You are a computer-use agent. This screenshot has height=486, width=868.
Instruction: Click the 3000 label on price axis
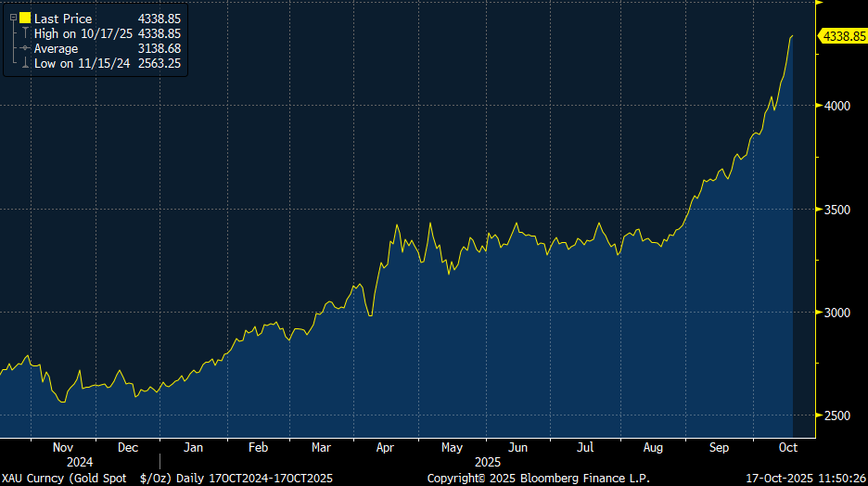[838, 313]
